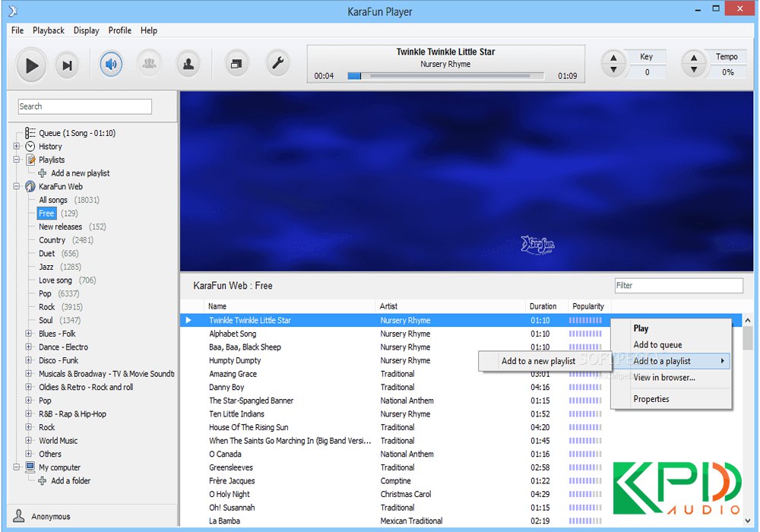Click the backing vocals group icon
This screenshot has width=760, height=532.
[x=149, y=65]
